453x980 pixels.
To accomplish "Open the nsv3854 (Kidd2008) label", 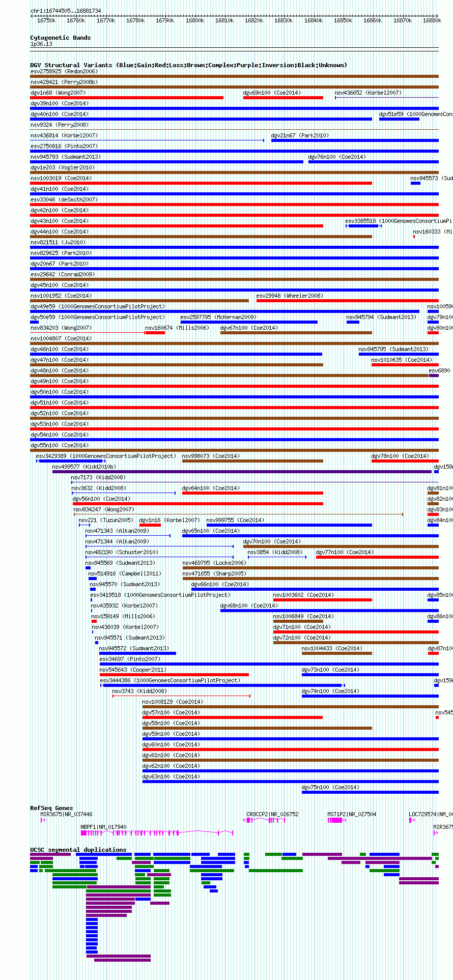I will 275,552.
